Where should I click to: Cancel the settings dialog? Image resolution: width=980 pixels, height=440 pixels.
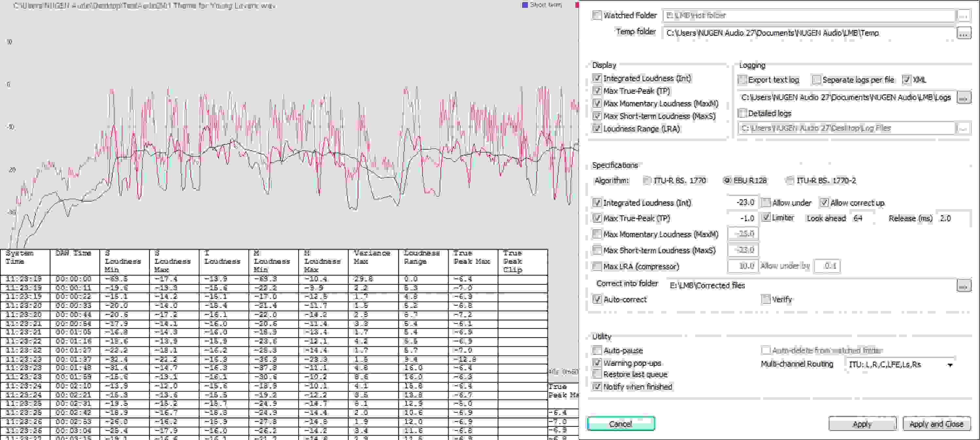click(x=620, y=424)
